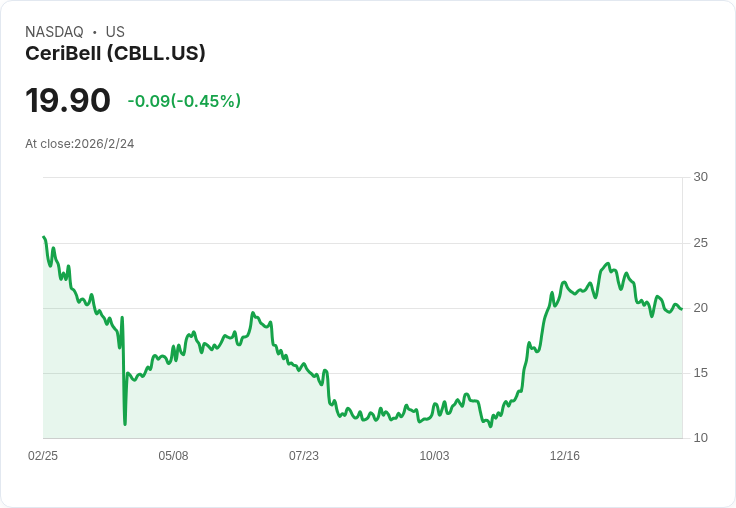Click the US market label
Screen dimensions: 736x508
click(x=115, y=32)
